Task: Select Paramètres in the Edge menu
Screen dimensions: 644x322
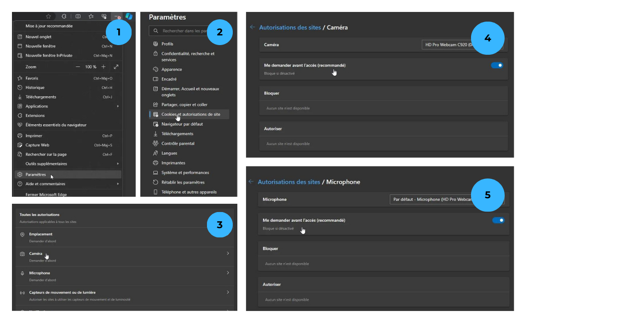Action: tap(36, 174)
